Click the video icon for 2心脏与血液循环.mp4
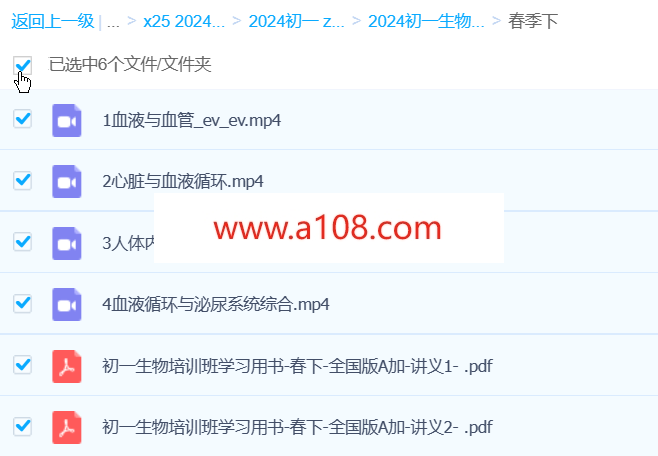The image size is (658, 456). (67, 182)
